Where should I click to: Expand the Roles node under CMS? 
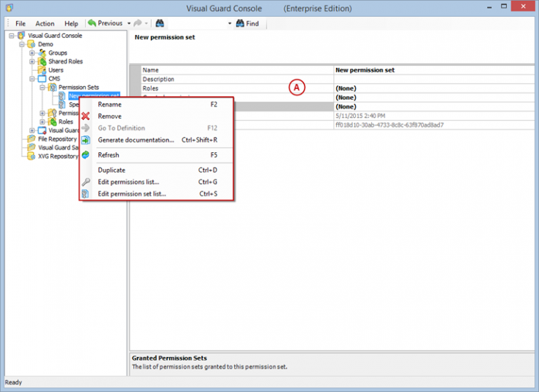(42, 121)
